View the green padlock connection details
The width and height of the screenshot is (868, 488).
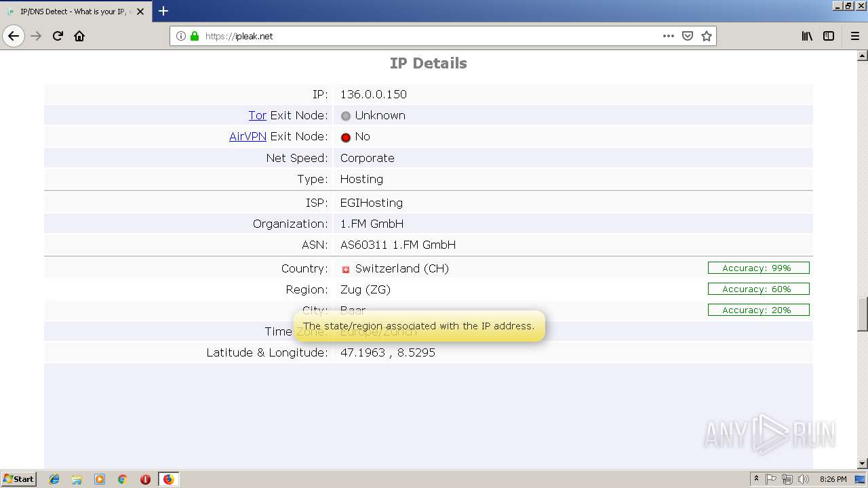(x=195, y=36)
